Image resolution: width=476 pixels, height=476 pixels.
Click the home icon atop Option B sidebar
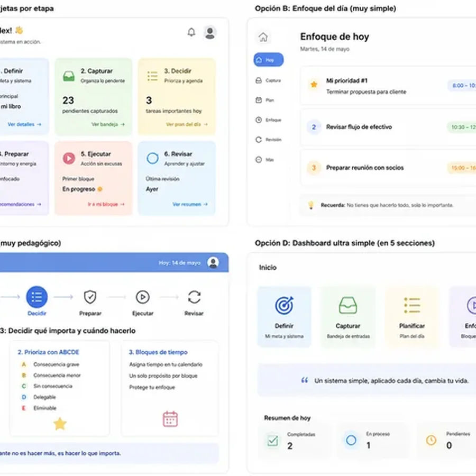(x=263, y=37)
